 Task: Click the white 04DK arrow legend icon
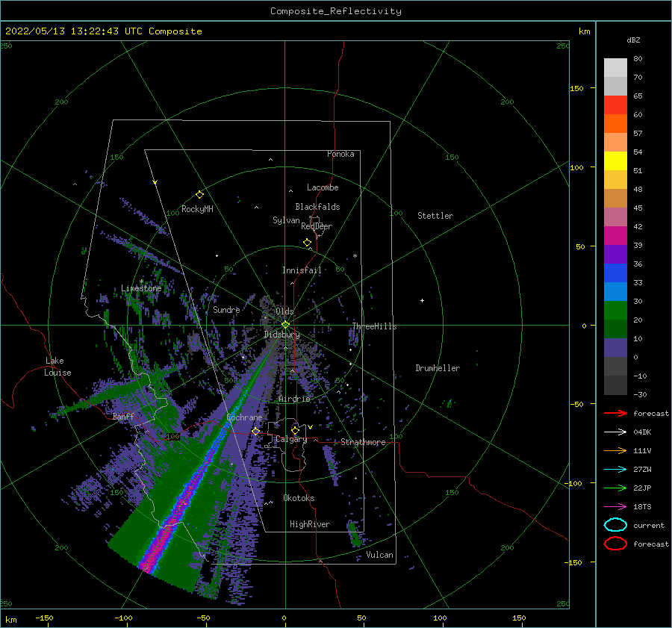point(615,432)
